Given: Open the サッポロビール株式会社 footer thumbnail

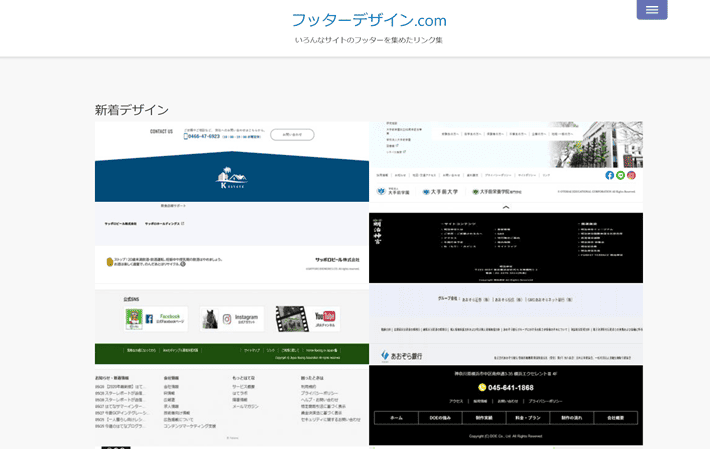Looking at the screenshot, I should coord(232,243).
